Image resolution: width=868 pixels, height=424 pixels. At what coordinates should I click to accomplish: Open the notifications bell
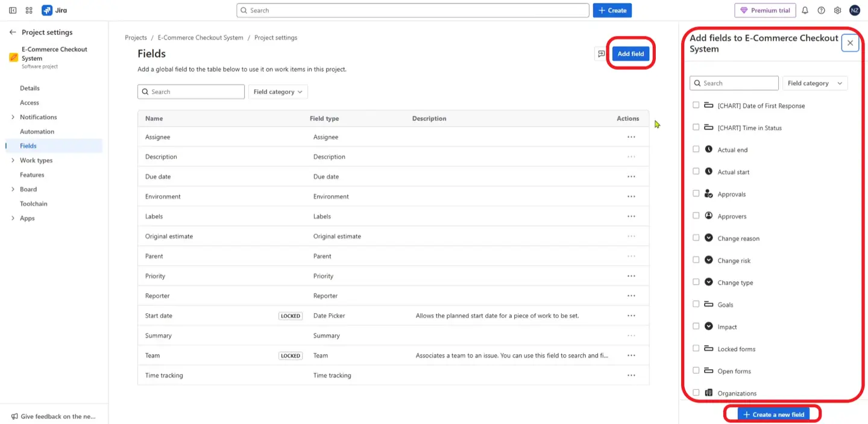pyautogui.click(x=805, y=10)
